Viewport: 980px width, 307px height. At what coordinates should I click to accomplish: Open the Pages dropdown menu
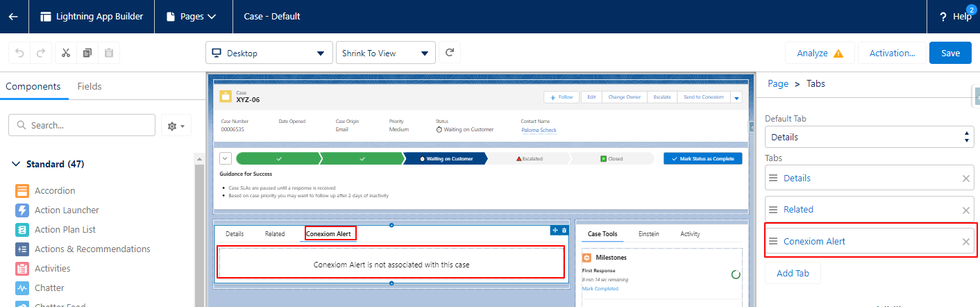point(193,17)
